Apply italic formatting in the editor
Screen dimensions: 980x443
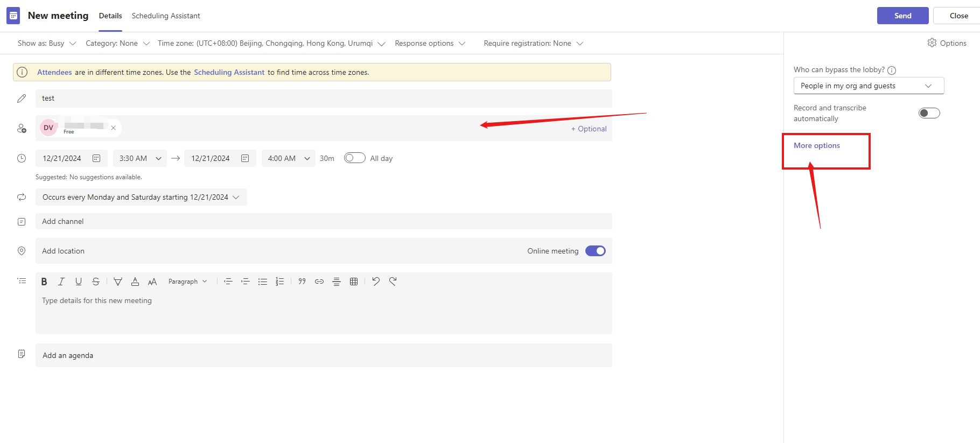point(61,282)
